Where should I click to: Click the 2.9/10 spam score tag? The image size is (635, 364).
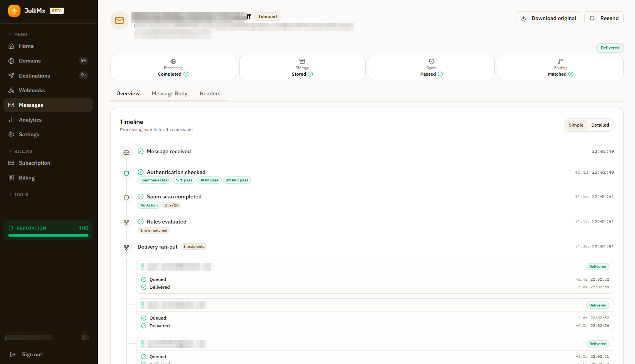point(172,205)
